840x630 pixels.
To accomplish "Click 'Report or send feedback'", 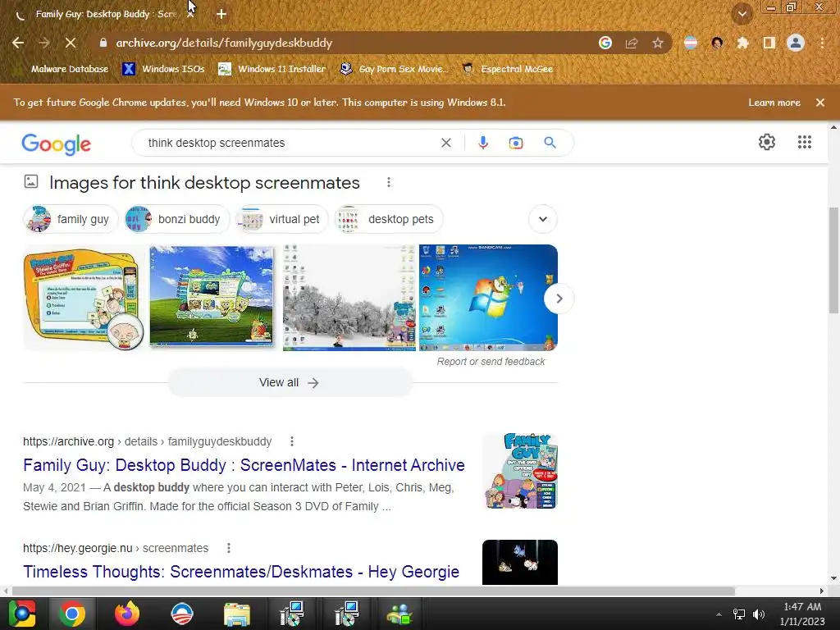I will (x=491, y=362).
